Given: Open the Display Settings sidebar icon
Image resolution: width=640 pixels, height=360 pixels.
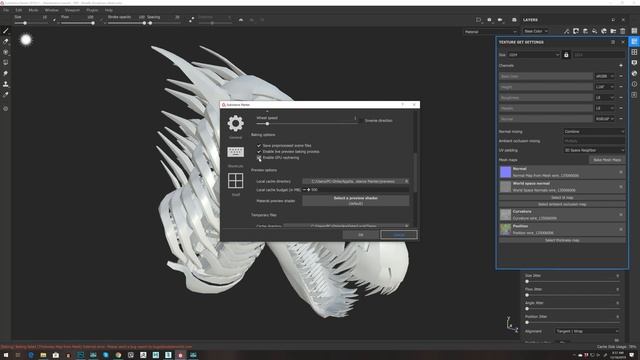Looking at the screenshot, I should coord(634,62).
